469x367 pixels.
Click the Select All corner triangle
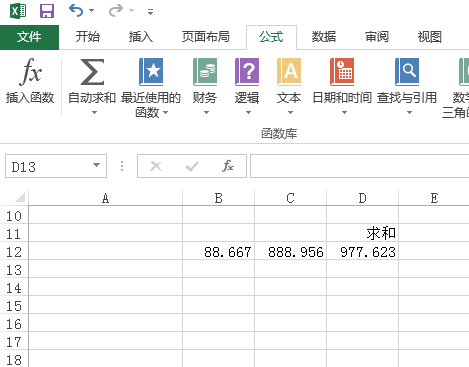pos(20,197)
